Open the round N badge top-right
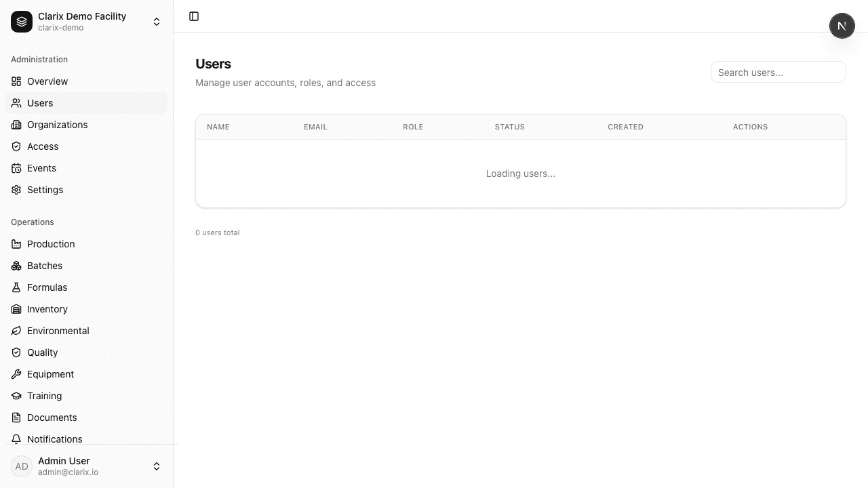The height and width of the screenshot is (488, 868). tap(842, 26)
